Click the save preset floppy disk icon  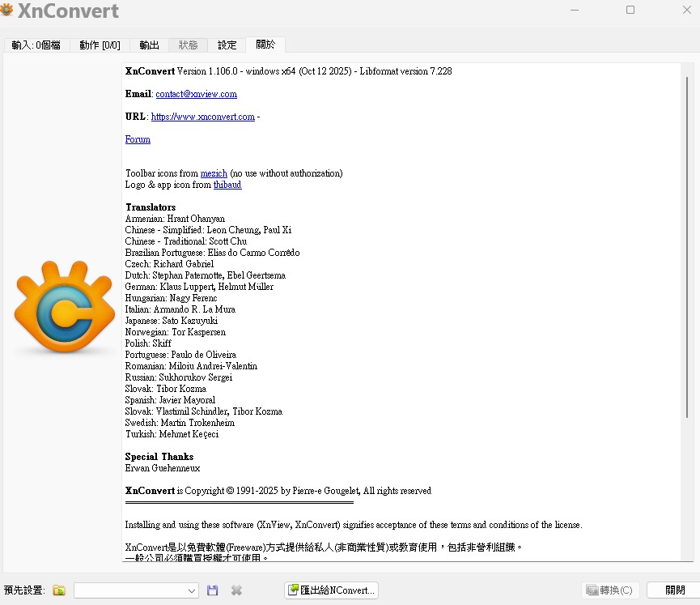pos(213,590)
